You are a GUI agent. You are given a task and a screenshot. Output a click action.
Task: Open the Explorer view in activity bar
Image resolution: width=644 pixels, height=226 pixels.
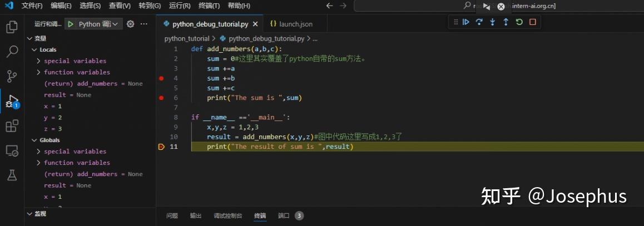pyautogui.click(x=12, y=27)
